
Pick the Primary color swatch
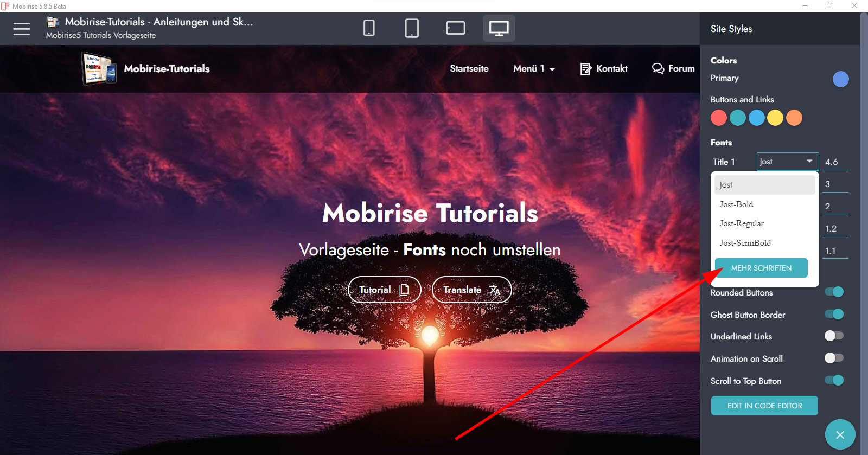pyautogui.click(x=840, y=79)
